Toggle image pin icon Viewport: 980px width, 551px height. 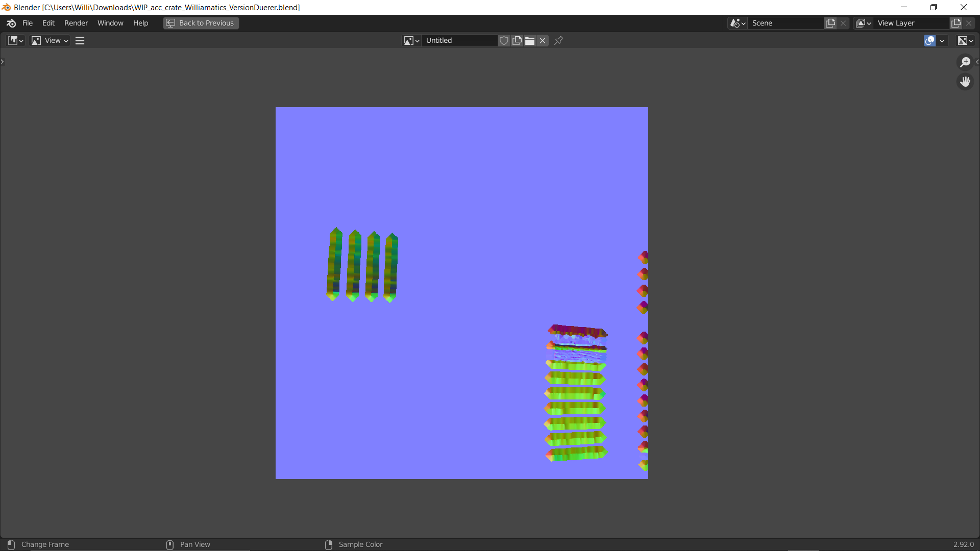pyautogui.click(x=559, y=40)
